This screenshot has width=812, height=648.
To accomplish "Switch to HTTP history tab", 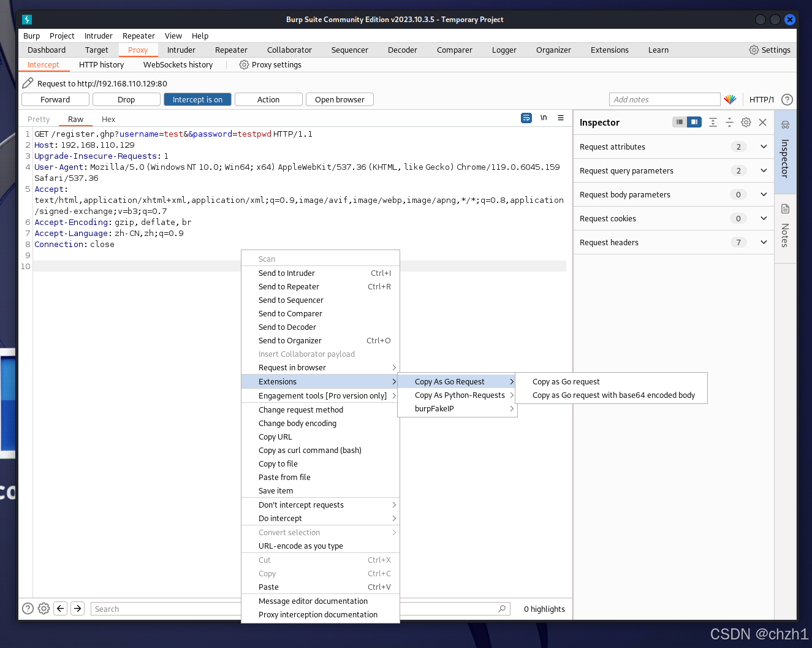I will click(x=102, y=65).
